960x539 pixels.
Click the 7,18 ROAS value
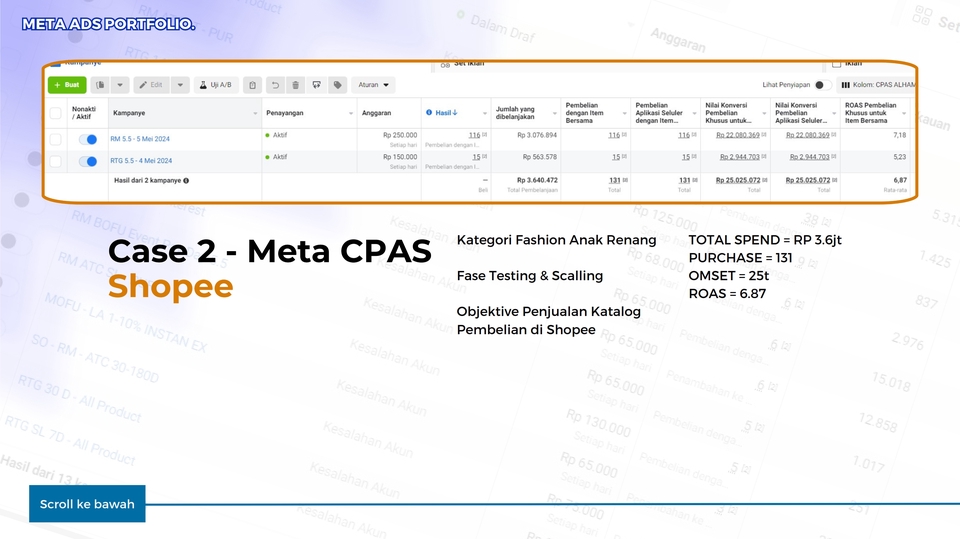tap(899, 135)
